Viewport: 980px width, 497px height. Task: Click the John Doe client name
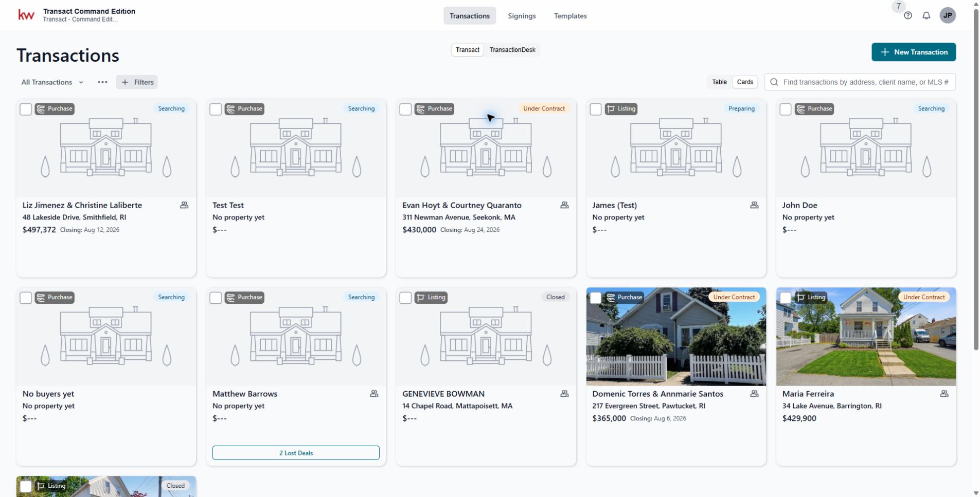[799, 205]
